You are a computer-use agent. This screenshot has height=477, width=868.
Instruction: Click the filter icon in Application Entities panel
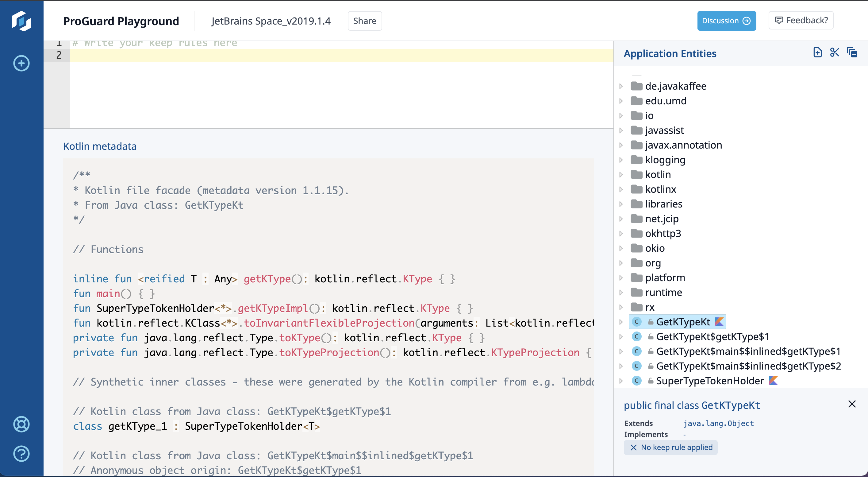click(835, 53)
